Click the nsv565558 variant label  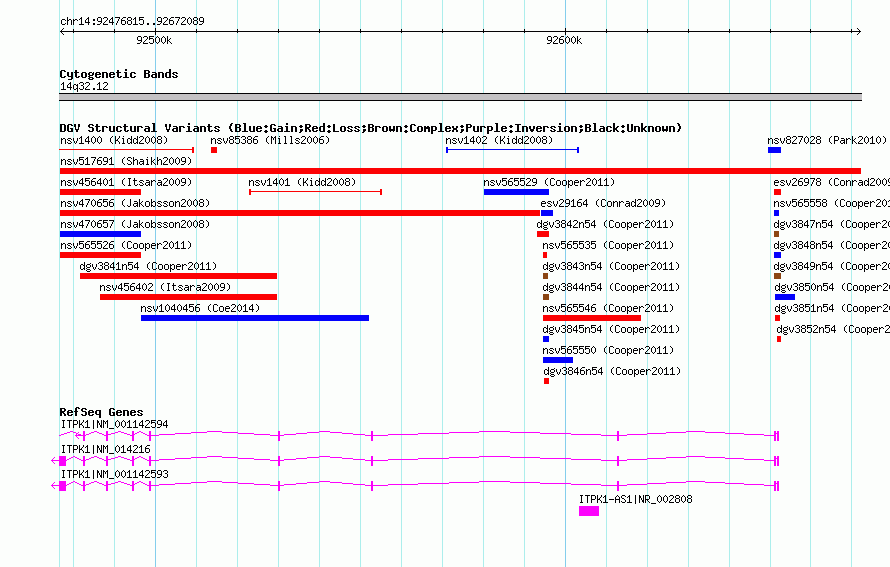click(x=832, y=203)
